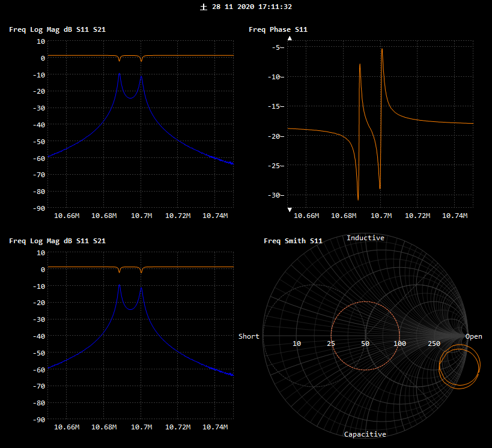Click the upper 'Freq Log Mag dB S11 S21' title
Screen dimensions: 492x448
[58, 29]
